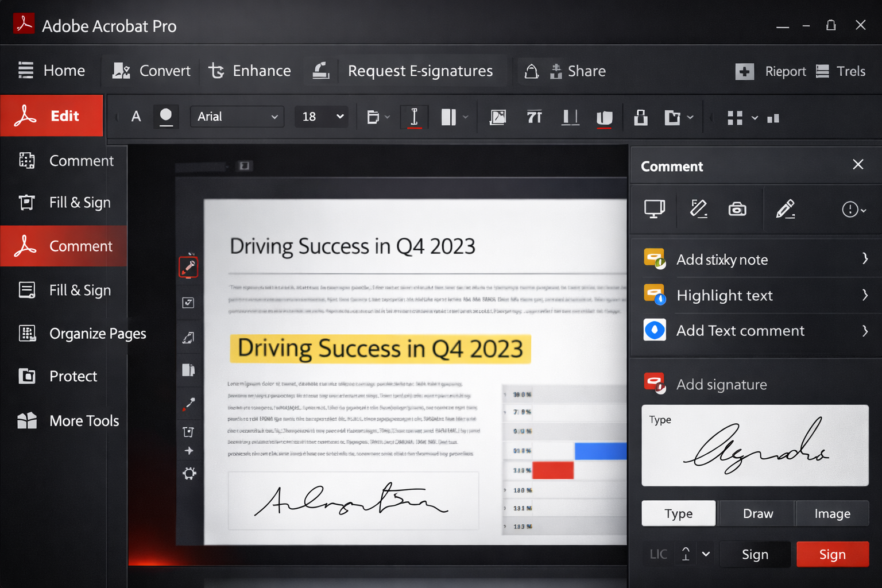Click the red Sign button
Screen dimensions: 882x588
pyautogui.click(x=833, y=554)
